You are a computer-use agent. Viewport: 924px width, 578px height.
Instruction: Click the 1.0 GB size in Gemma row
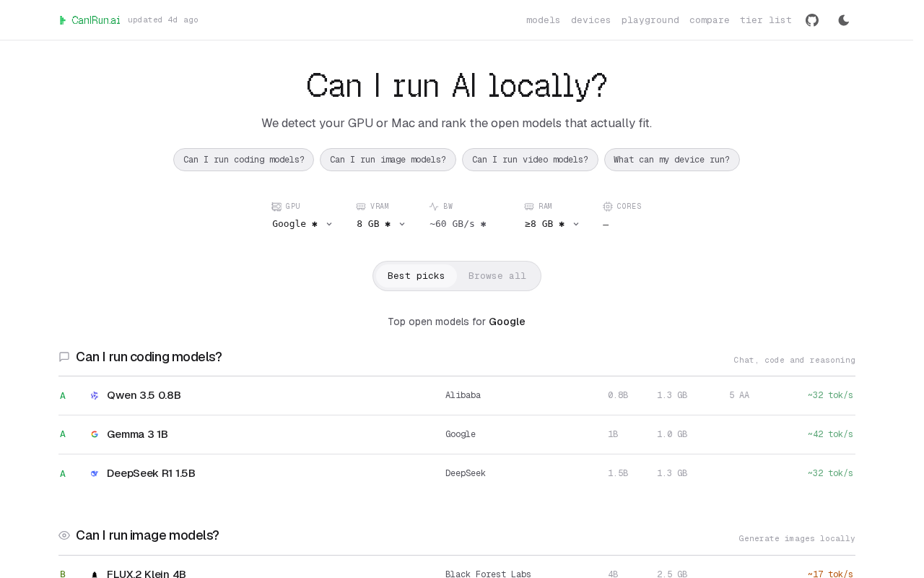coord(672,434)
